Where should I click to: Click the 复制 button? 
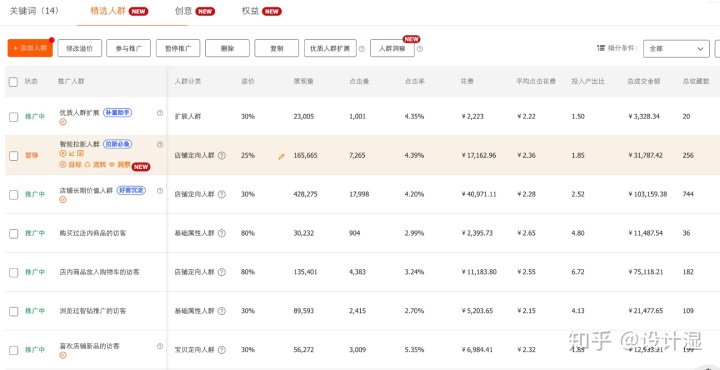tap(276, 48)
